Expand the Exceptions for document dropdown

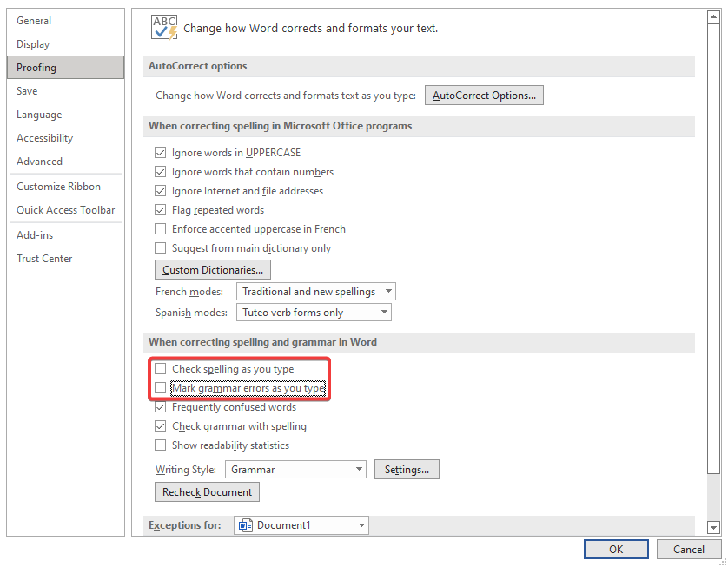[x=301, y=525]
